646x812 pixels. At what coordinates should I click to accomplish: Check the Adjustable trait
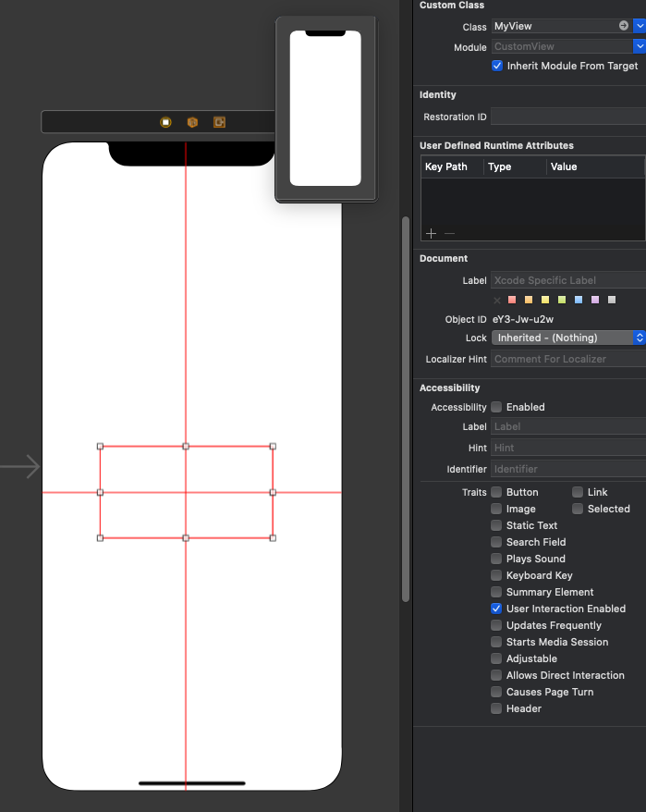[x=496, y=658]
